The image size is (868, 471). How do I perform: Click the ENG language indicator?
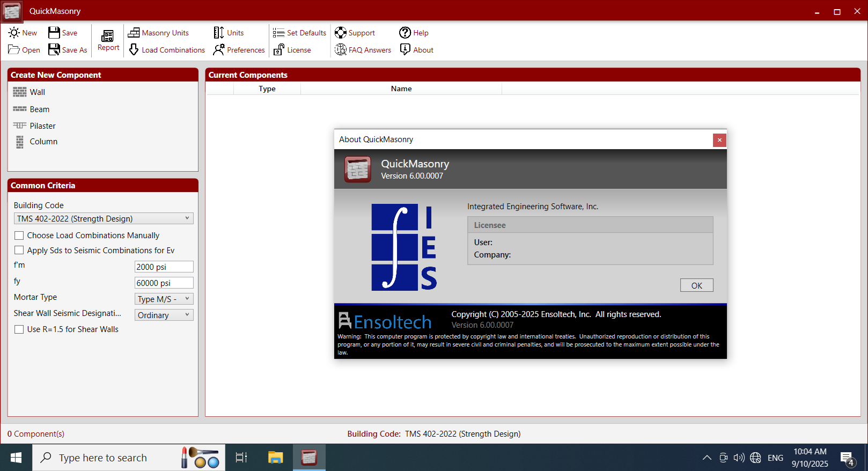775,458
